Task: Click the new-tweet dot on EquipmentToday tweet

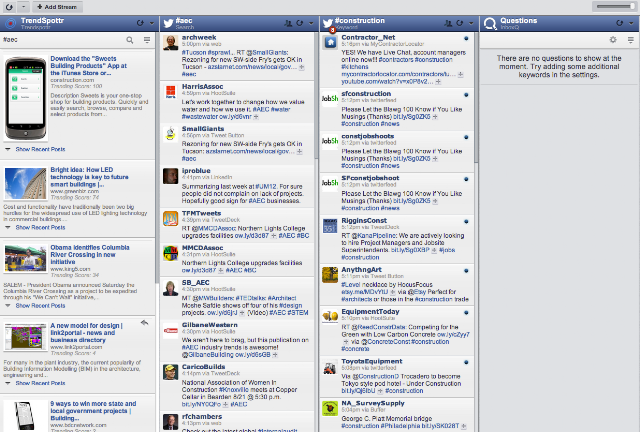Action: pyautogui.click(x=466, y=313)
